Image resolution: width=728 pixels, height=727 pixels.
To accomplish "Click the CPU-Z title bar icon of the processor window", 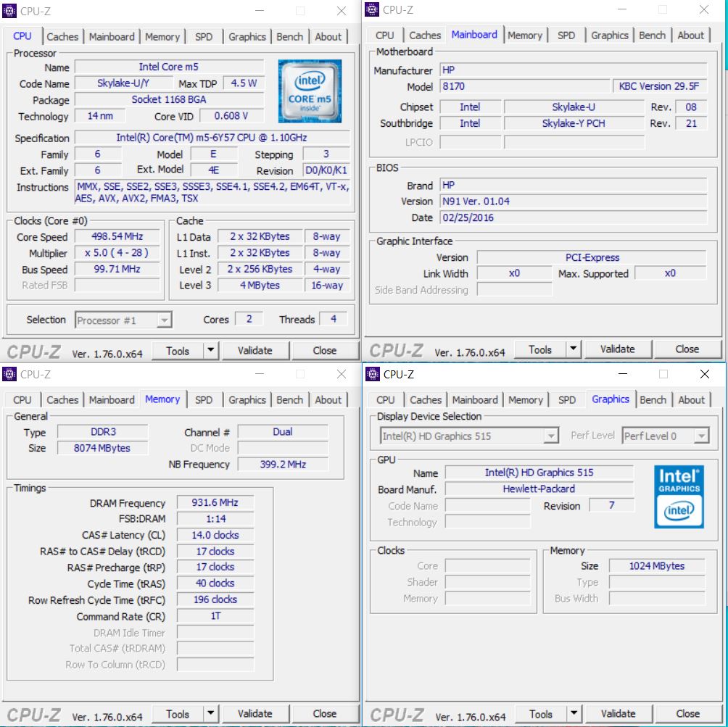I will coord(10,11).
